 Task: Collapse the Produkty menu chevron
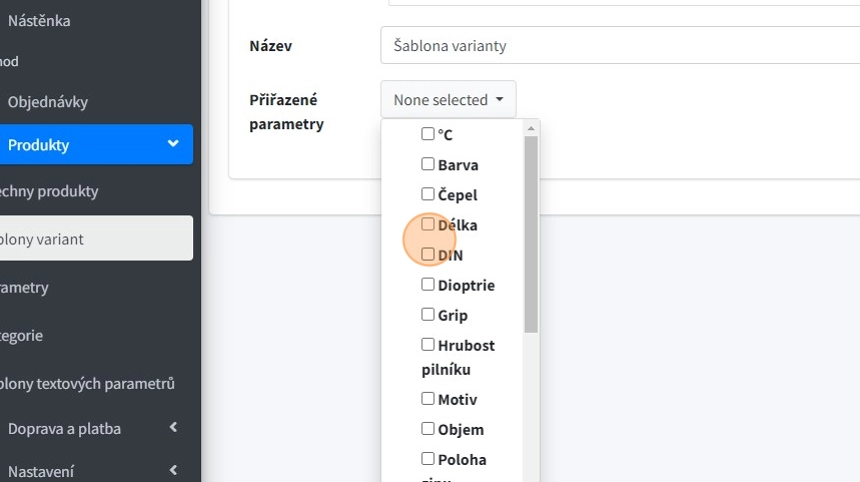[x=173, y=145]
